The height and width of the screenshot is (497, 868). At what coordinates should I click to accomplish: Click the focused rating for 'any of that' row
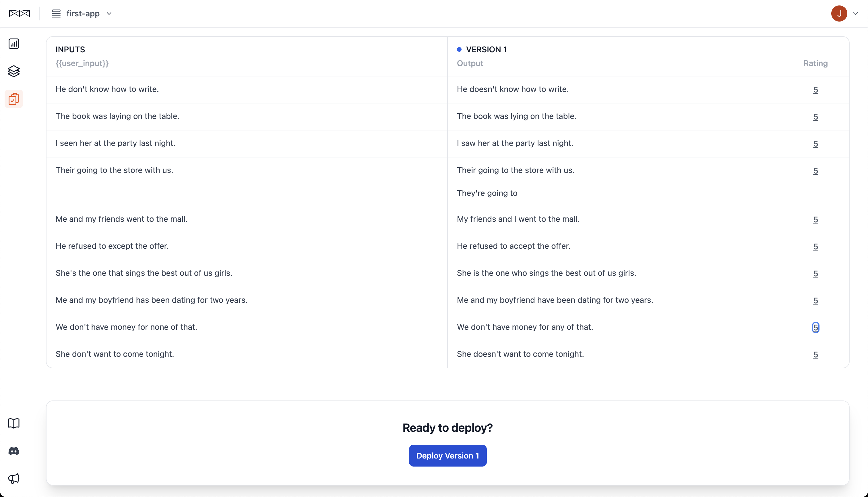[815, 327]
